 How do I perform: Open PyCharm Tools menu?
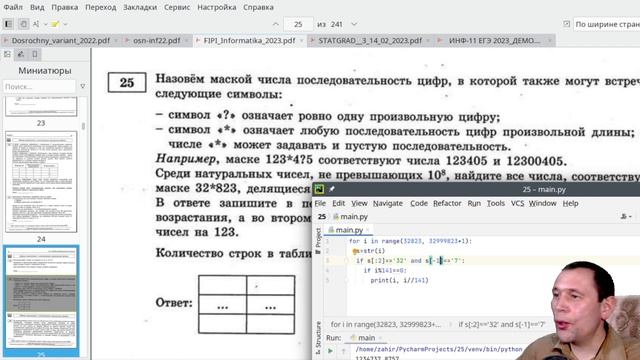tap(496, 203)
